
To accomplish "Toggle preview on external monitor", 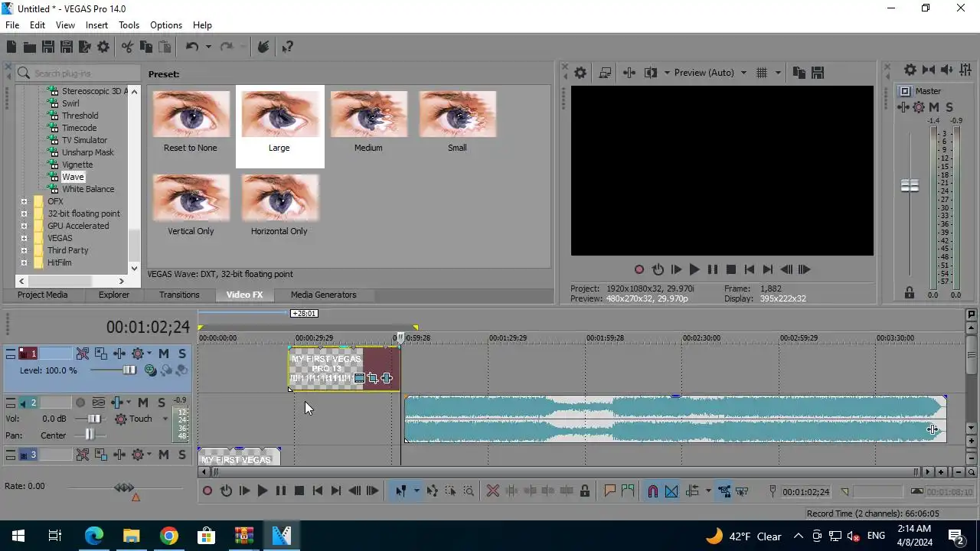I will 605,73.
